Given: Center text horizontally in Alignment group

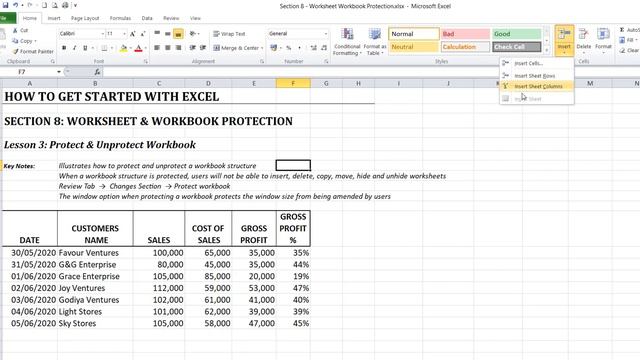Looking at the screenshot, I should click(x=167, y=48).
